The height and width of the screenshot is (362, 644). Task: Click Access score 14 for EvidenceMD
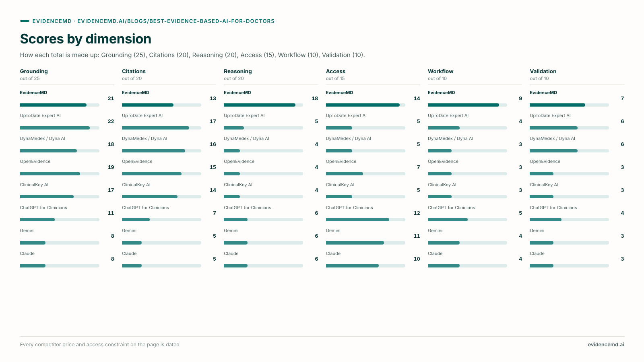(417, 99)
